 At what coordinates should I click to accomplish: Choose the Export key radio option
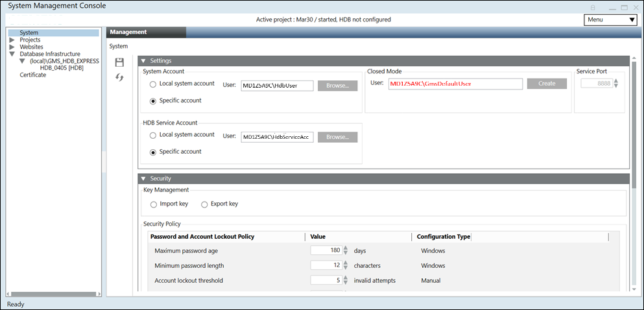click(x=204, y=204)
